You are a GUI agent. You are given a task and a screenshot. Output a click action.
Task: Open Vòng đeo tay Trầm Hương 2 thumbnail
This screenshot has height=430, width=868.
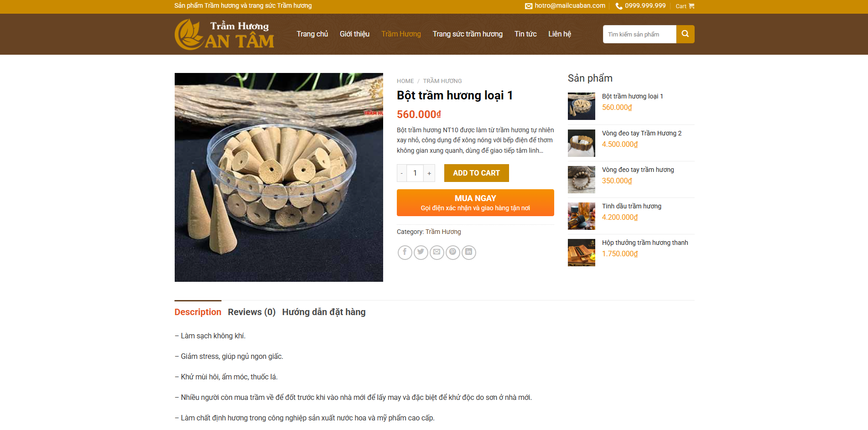click(x=582, y=143)
